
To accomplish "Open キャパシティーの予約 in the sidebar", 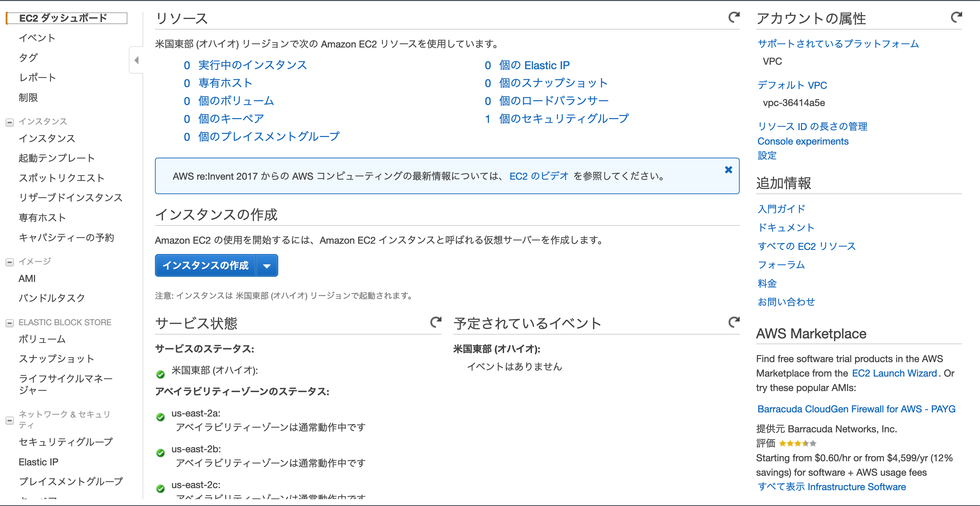I will click(66, 237).
